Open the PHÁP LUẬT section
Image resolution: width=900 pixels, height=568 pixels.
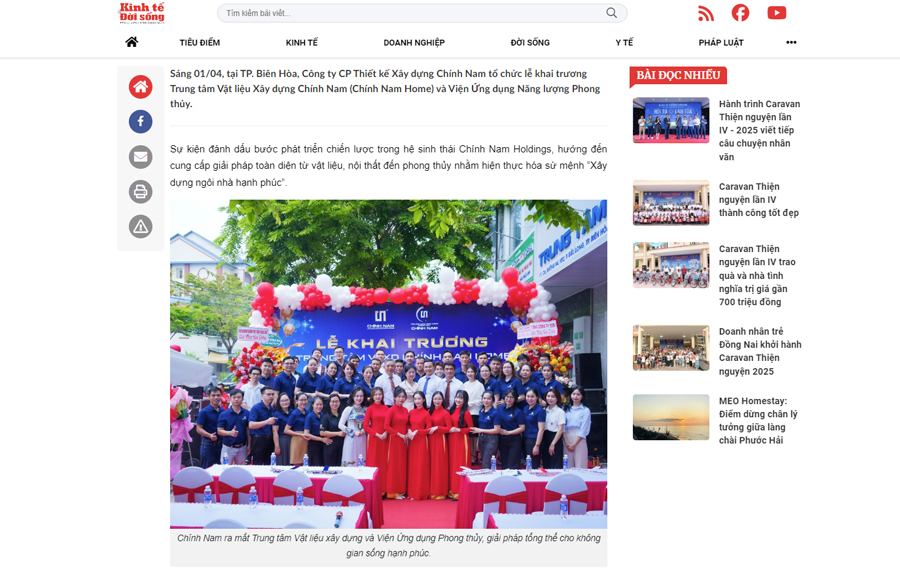[721, 42]
